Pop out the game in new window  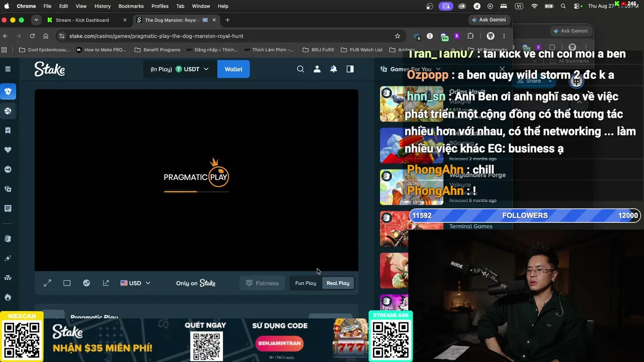106,283
